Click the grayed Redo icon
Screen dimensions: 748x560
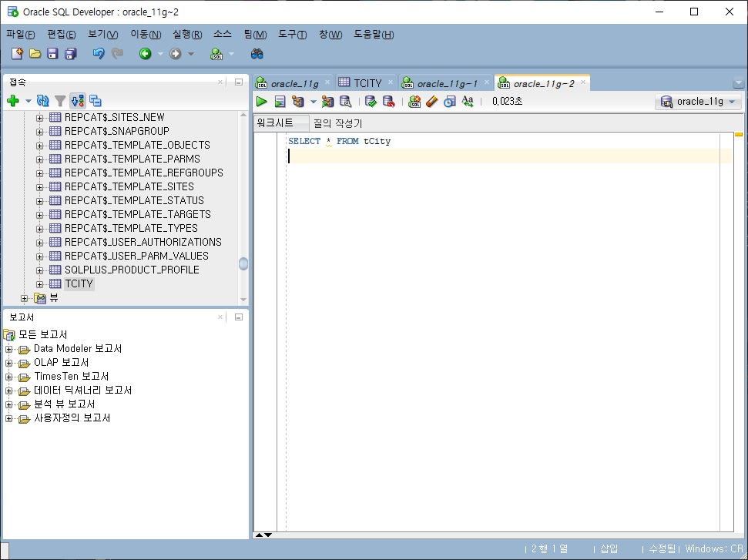pyautogui.click(x=117, y=53)
